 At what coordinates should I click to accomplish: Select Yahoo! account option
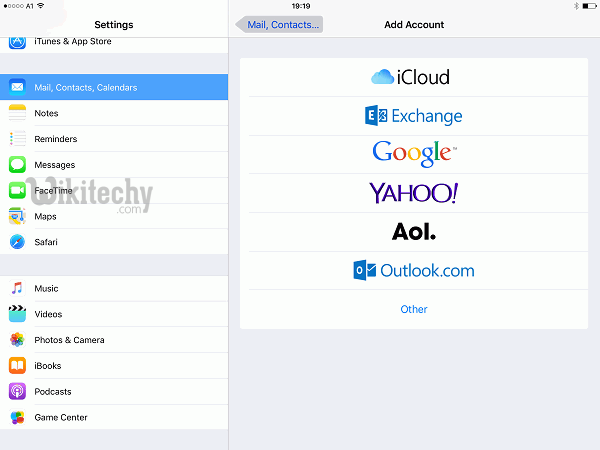pos(413,193)
